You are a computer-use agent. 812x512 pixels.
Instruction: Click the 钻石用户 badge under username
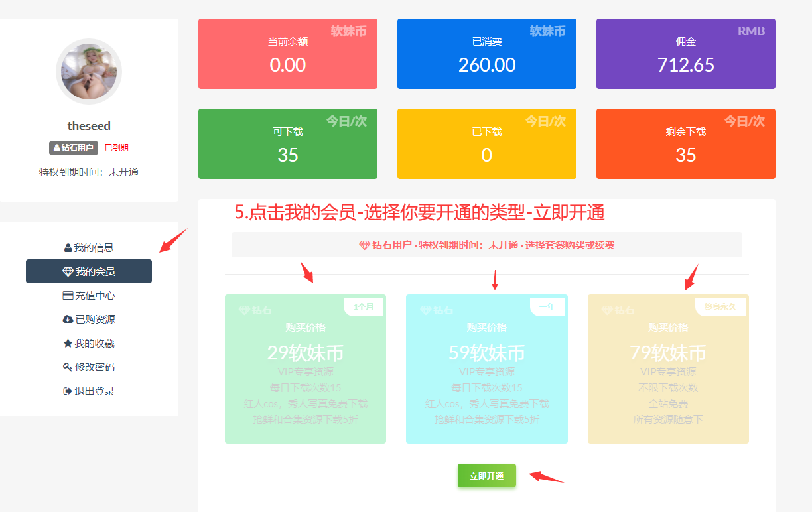coord(74,148)
